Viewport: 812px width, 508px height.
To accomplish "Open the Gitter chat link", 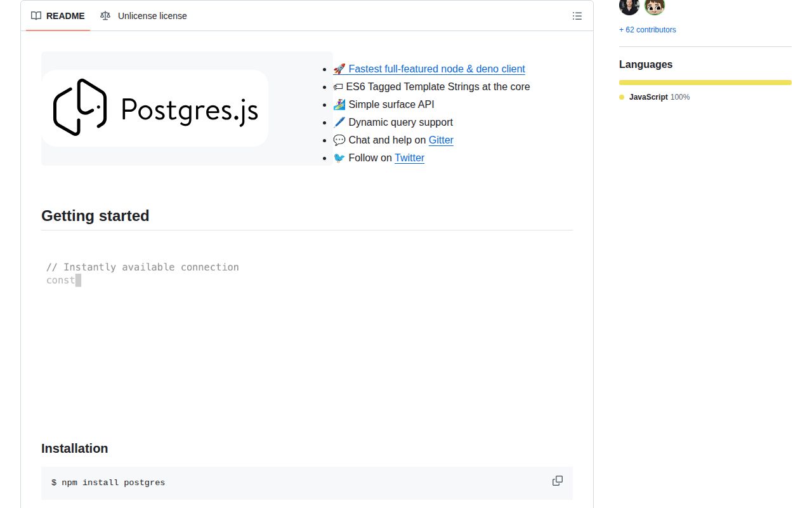I will pyautogui.click(x=441, y=140).
